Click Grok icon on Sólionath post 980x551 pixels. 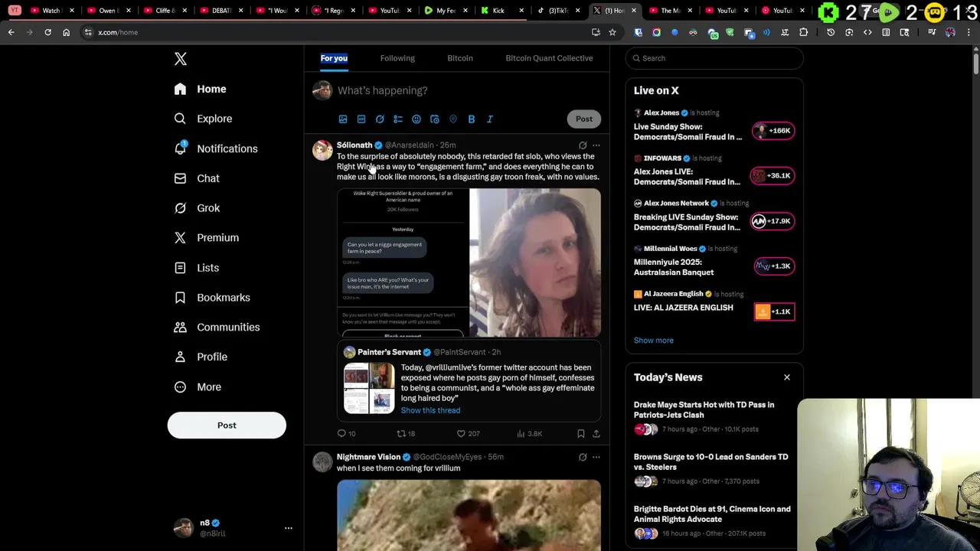click(583, 145)
